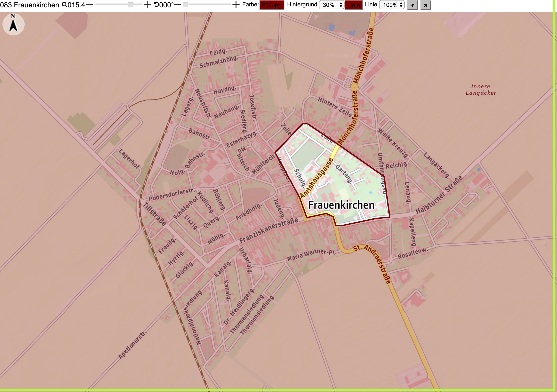The width and height of the screenshot is (557, 392).
Task: Click the zoom slider handle
Action: click(x=130, y=5)
